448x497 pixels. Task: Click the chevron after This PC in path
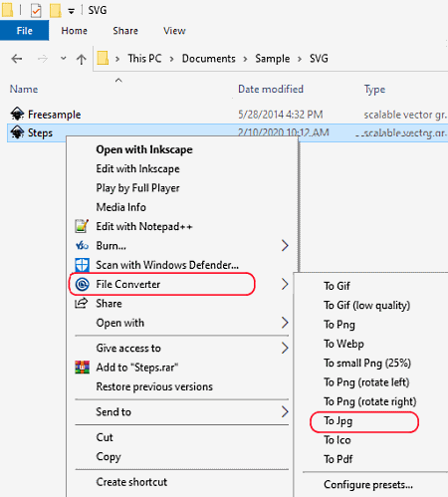click(x=171, y=59)
